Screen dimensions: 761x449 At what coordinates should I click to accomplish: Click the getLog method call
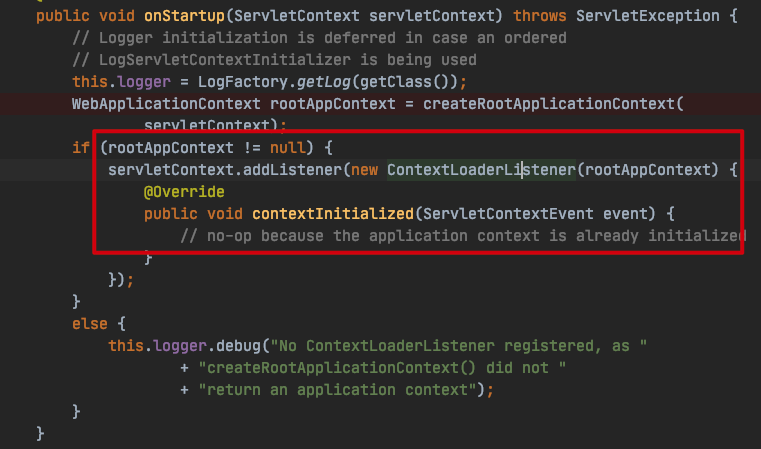pyautogui.click(x=324, y=82)
